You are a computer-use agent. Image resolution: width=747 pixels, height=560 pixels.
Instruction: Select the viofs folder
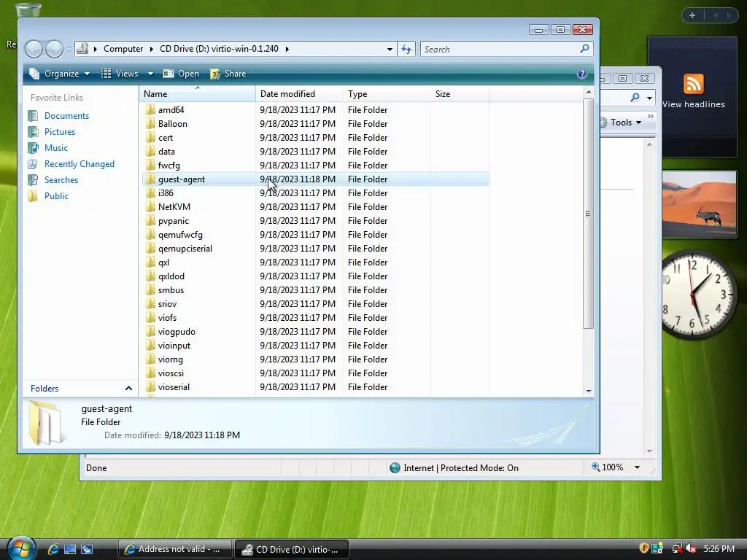(x=167, y=318)
